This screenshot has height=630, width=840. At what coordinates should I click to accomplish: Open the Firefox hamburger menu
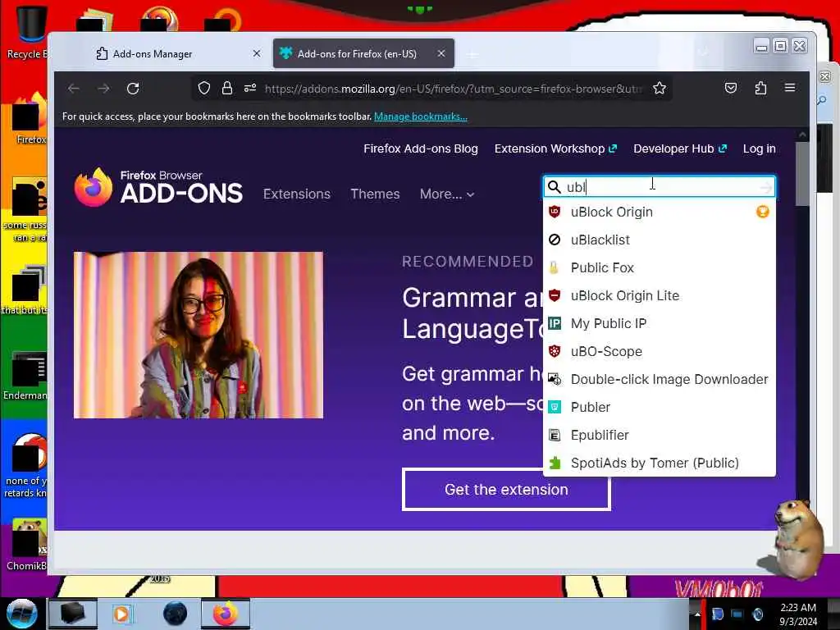(x=790, y=87)
